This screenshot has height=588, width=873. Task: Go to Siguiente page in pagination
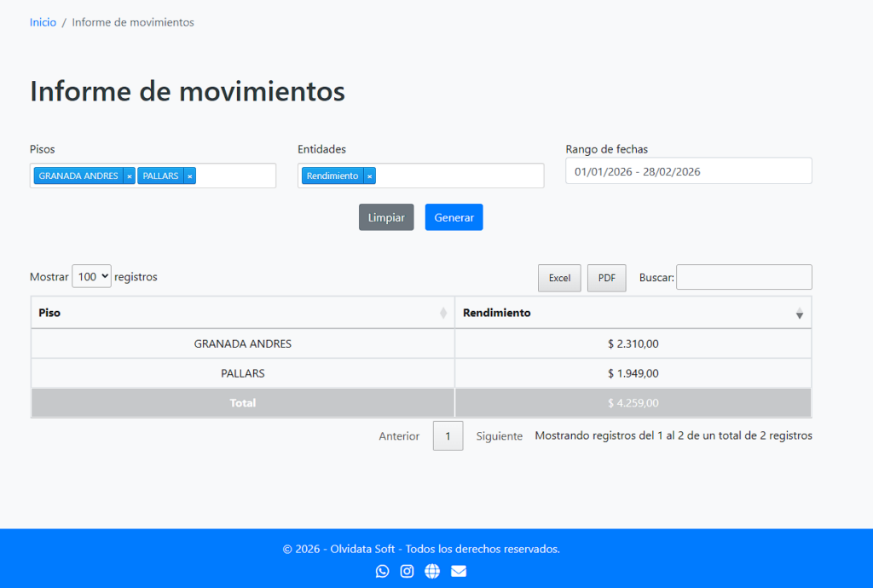[499, 435]
